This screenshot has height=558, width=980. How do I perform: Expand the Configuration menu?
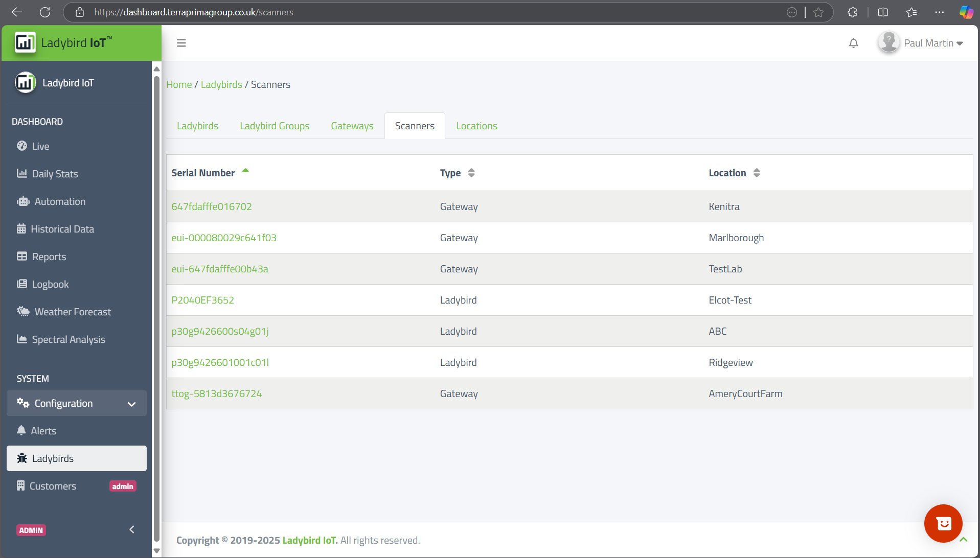pyautogui.click(x=77, y=403)
